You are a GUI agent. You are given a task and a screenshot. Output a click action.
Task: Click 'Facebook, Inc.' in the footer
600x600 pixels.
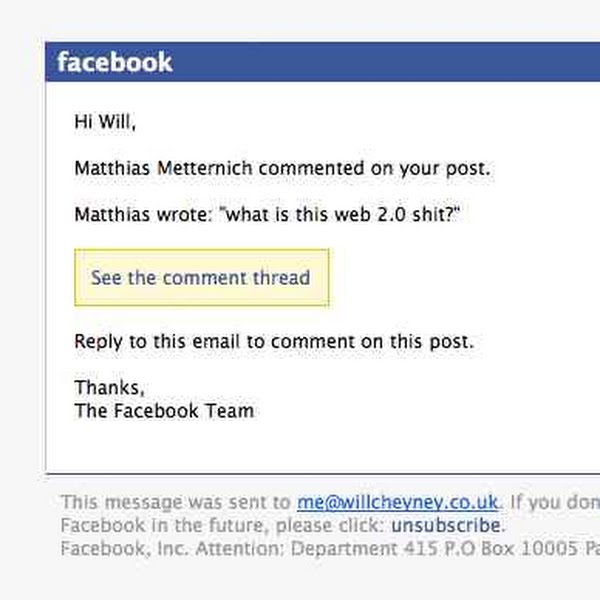tap(112, 548)
